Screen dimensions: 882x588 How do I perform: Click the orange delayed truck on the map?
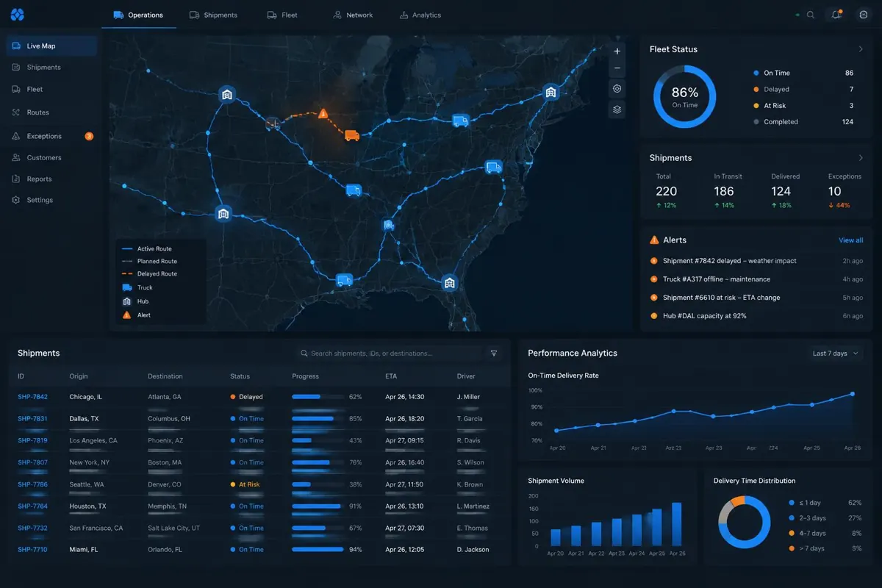352,135
